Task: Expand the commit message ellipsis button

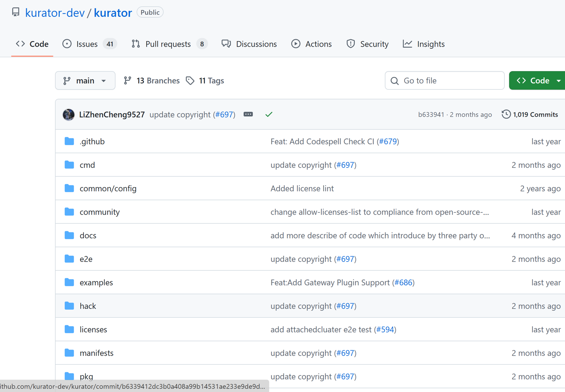Action: click(248, 114)
